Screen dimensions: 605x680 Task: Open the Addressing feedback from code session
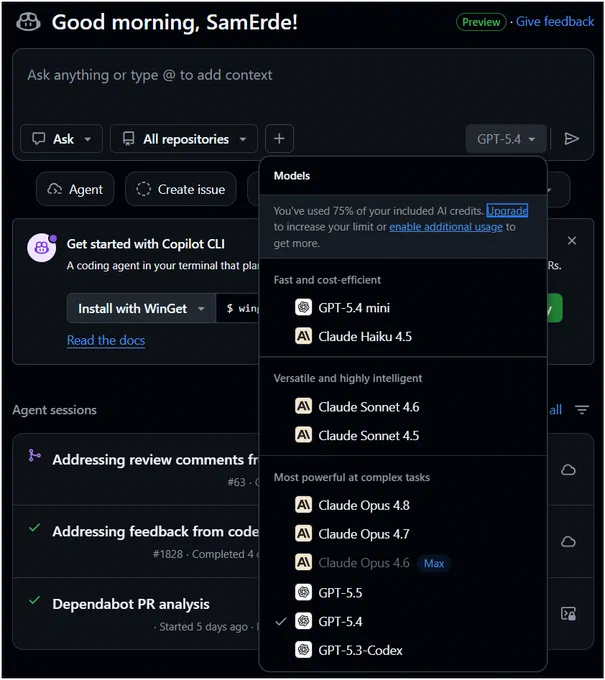(x=155, y=531)
